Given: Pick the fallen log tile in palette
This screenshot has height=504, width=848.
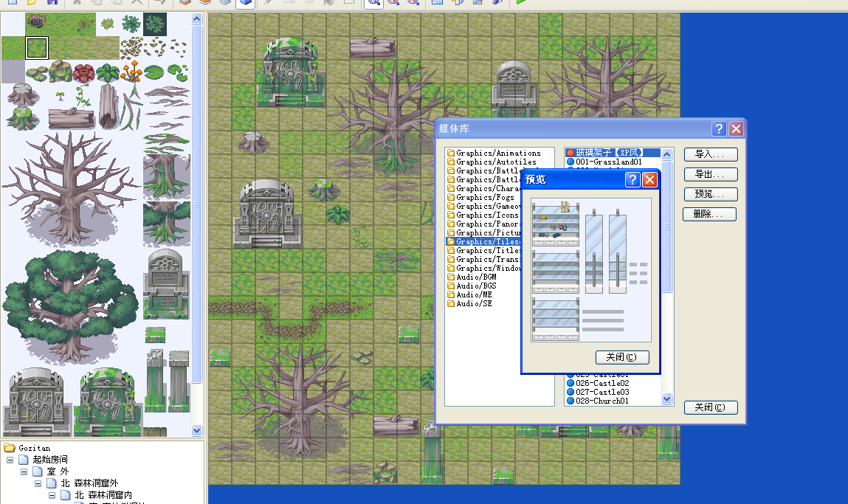Looking at the screenshot, I should coord(72,118).
